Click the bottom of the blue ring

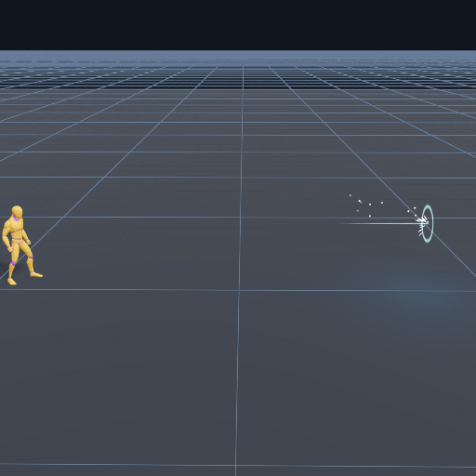coord(428,241)
